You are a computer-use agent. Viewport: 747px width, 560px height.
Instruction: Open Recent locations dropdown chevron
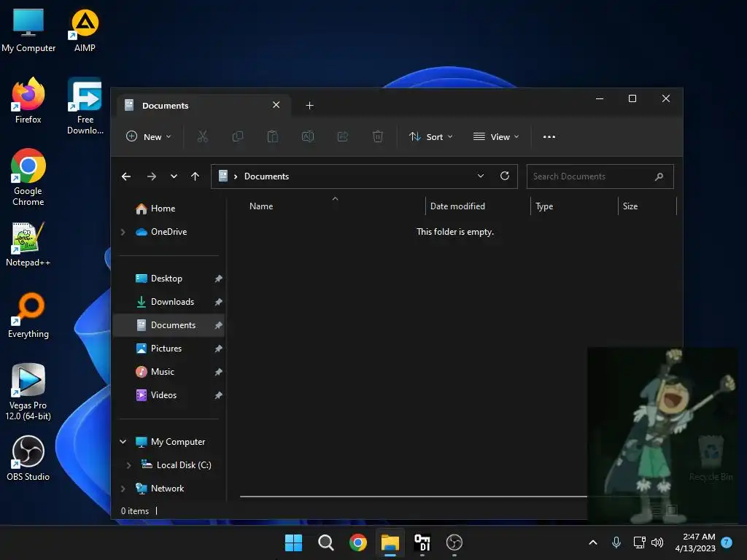coord(174,176)
